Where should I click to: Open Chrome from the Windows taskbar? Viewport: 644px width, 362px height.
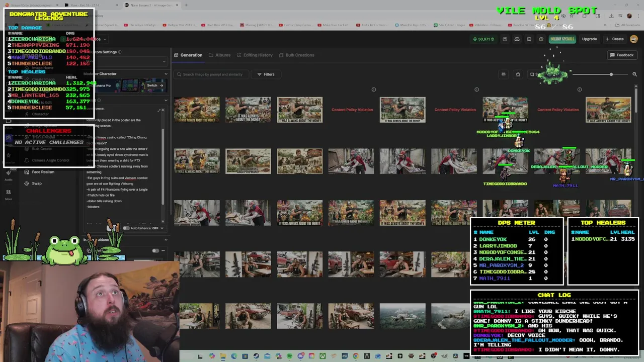point(355,356)
